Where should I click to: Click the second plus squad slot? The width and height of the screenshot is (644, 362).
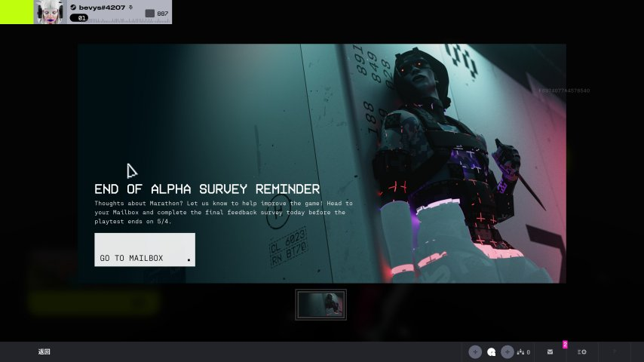coord(508,351)
